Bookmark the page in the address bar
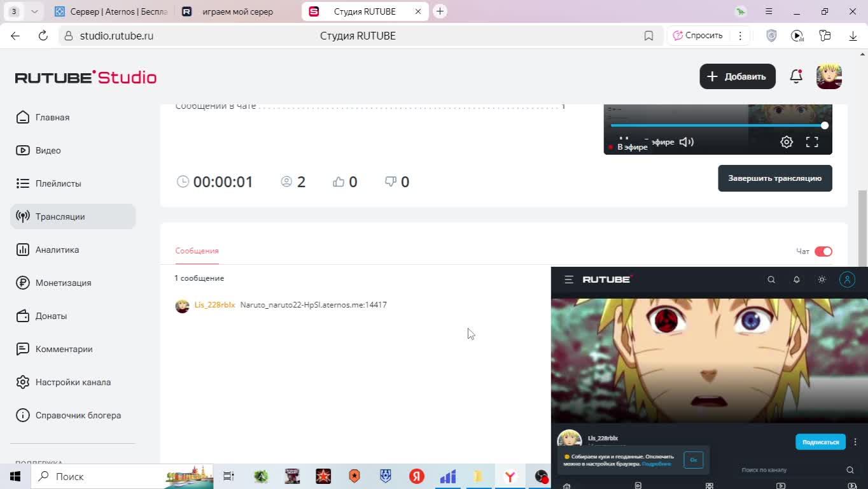 click(x=648, y=36)
